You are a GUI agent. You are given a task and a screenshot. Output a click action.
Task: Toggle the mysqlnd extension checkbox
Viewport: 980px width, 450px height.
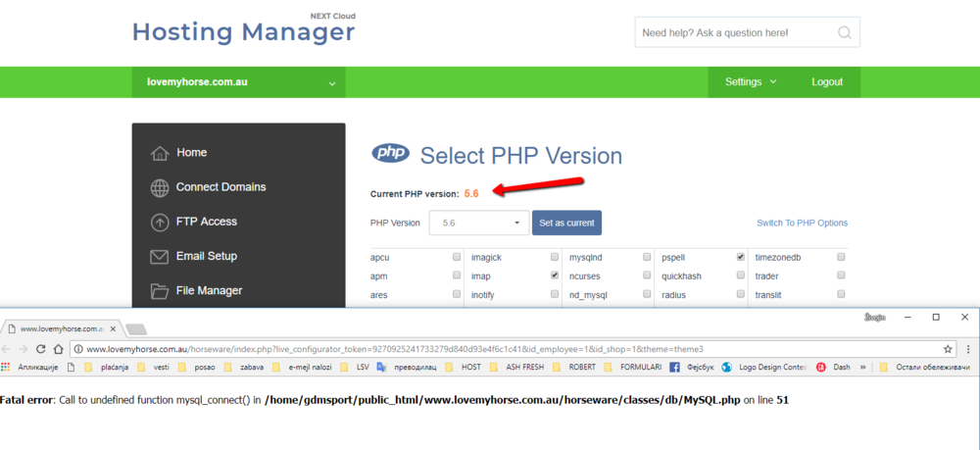coord(647,257)
